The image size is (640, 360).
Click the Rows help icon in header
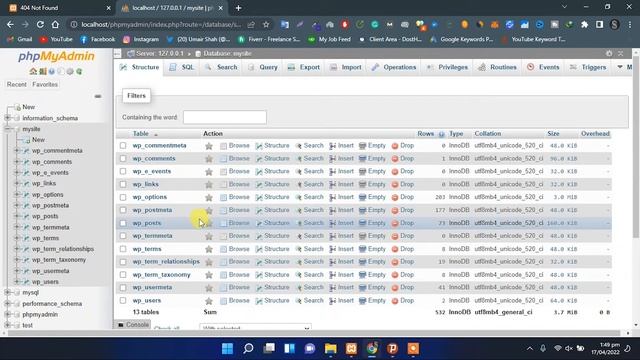coord(441,134)
